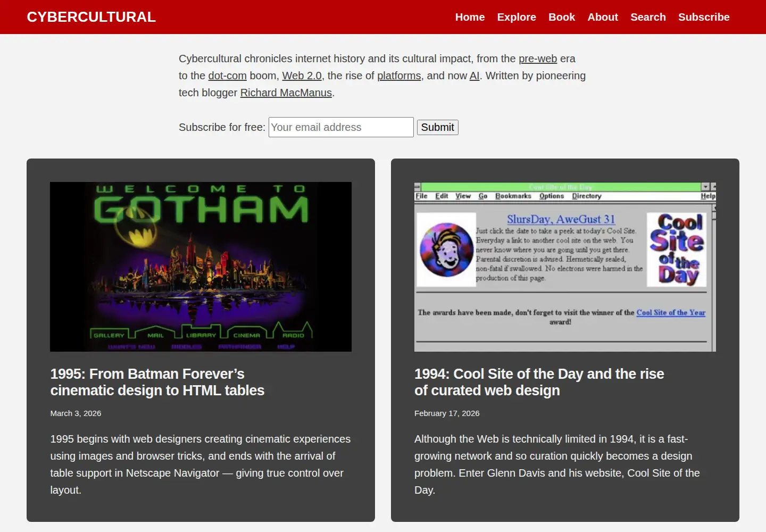This screenshot has width=766, height=532.
Task: Open the Subscribe page in navigation
Action: [x=704, y=17]
